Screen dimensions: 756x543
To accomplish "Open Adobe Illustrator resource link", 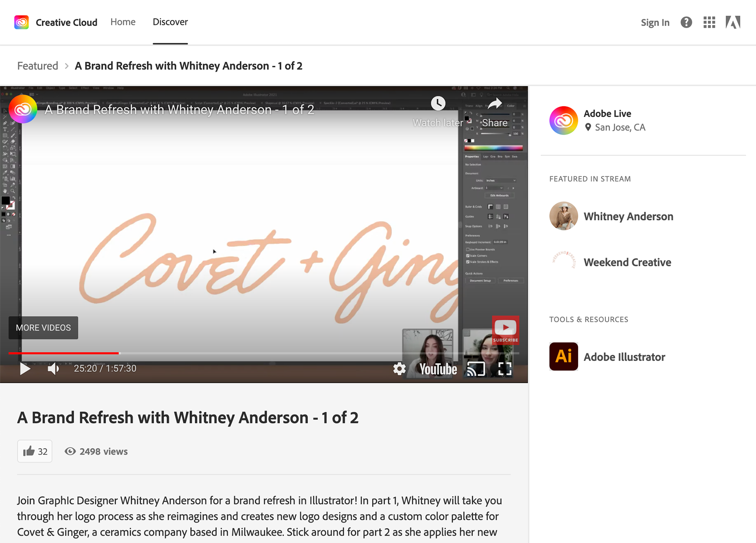I will (624, 357).
